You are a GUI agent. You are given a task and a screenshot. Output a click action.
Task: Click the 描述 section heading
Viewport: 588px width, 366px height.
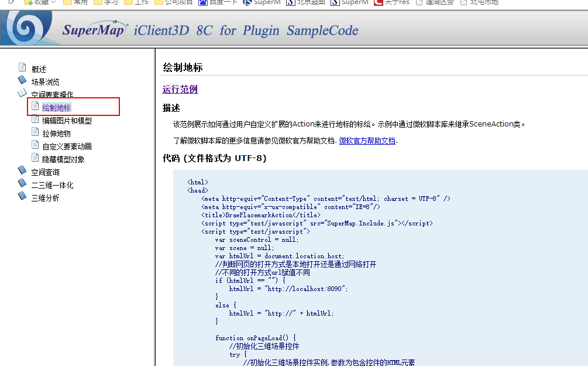pyautogui.click(x=171, y=108)
